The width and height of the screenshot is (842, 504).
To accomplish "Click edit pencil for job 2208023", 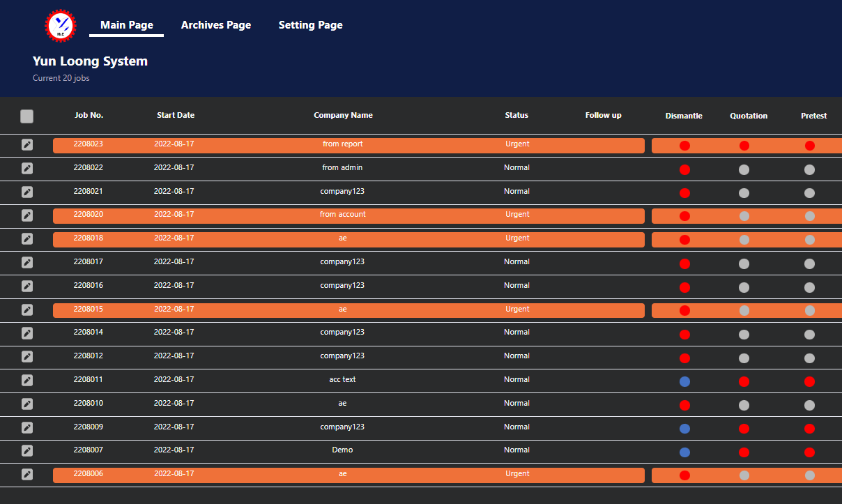I will (x=26, y=144).
